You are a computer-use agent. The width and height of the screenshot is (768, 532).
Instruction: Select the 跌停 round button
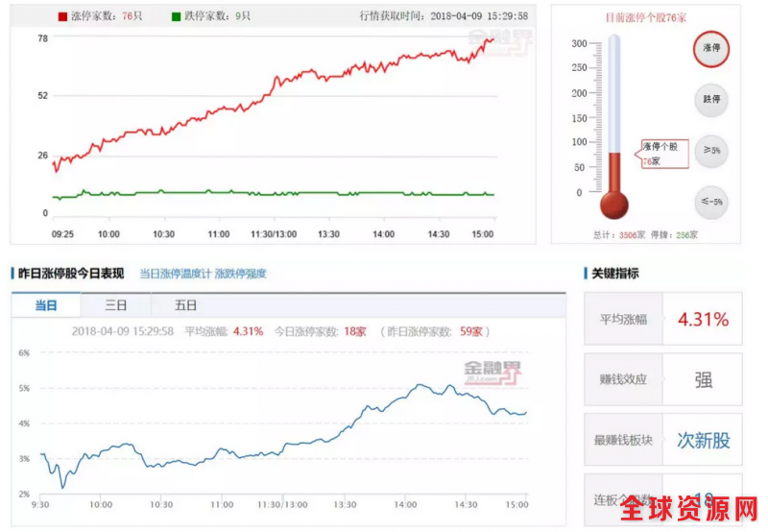[x=711, y=99]
